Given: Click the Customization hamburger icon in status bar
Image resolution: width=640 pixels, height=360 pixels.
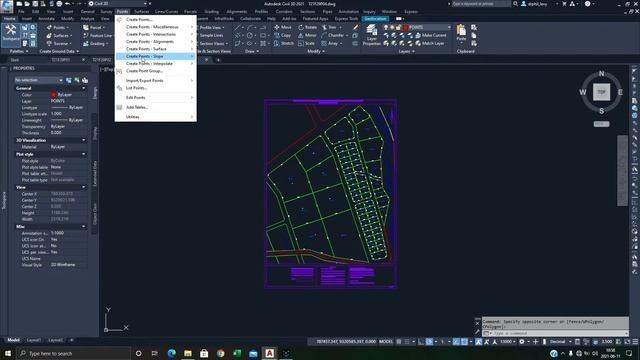Looking at the screenshot, I should 635,342.
